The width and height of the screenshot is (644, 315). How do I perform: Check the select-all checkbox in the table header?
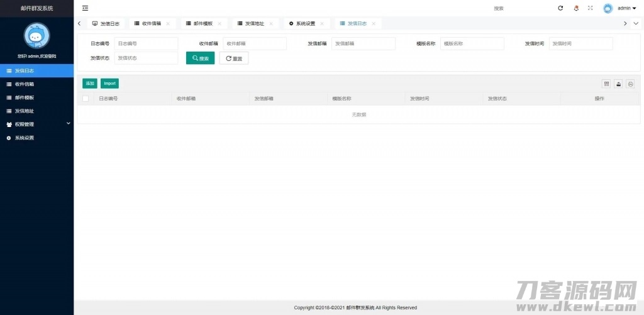pyautogui.click(x=86, y=99)
